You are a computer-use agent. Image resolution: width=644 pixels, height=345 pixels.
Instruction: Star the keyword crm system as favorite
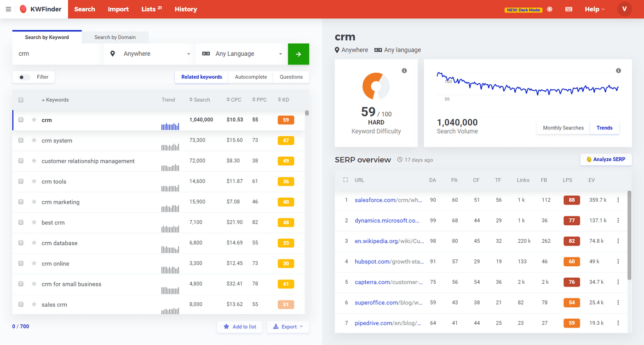point(34,140)
